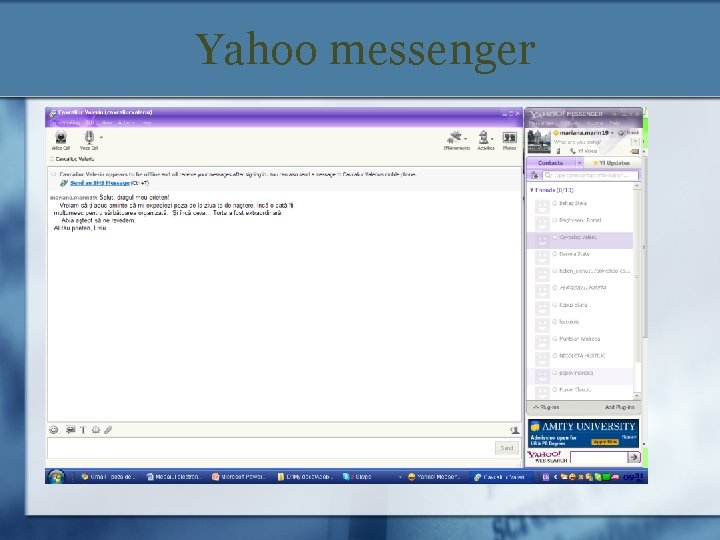Open Microsoft PowerPoint taskbar button
The height and width of the screenshot is (540, 720).
click(x=239, y=477)
